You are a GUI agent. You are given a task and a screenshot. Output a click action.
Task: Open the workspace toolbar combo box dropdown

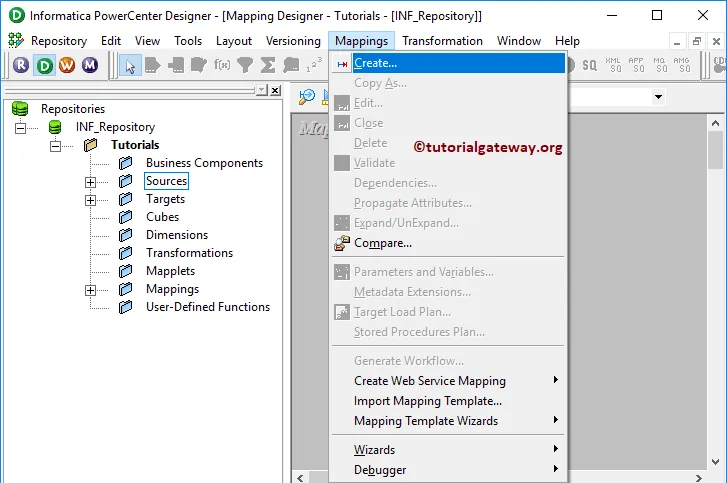[658, 97]
